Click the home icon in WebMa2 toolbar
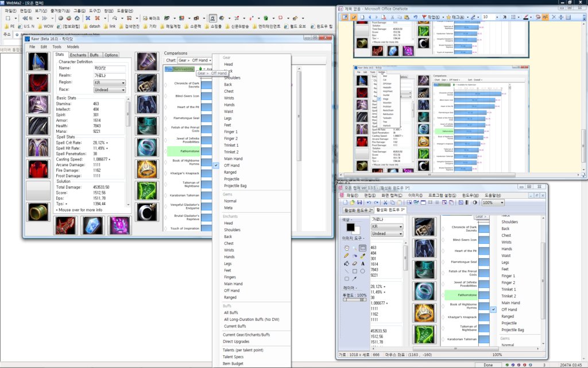 pyautogui.click(x=77, y=18)
